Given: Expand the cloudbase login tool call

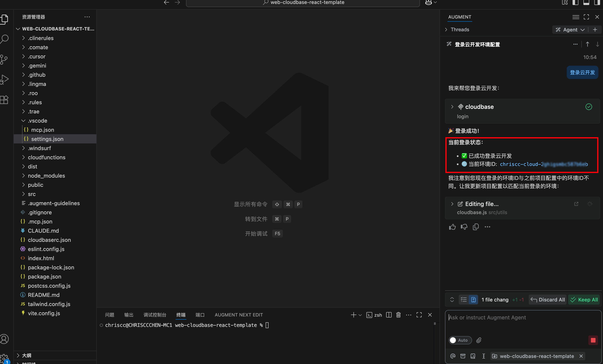Looking at the screenshot, I should click(x=452, y=107).
